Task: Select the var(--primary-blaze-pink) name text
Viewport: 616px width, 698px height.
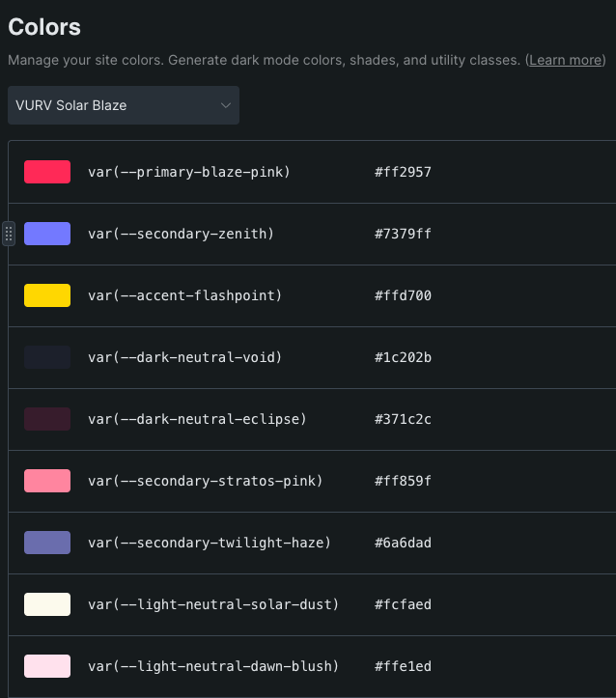Action: (189, 172)
